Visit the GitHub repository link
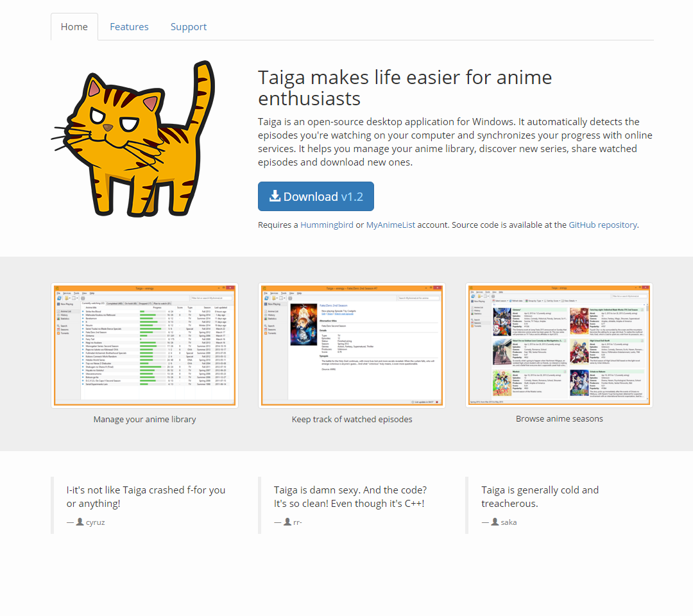This screenshot has width=693, height=616. [603, 225]
